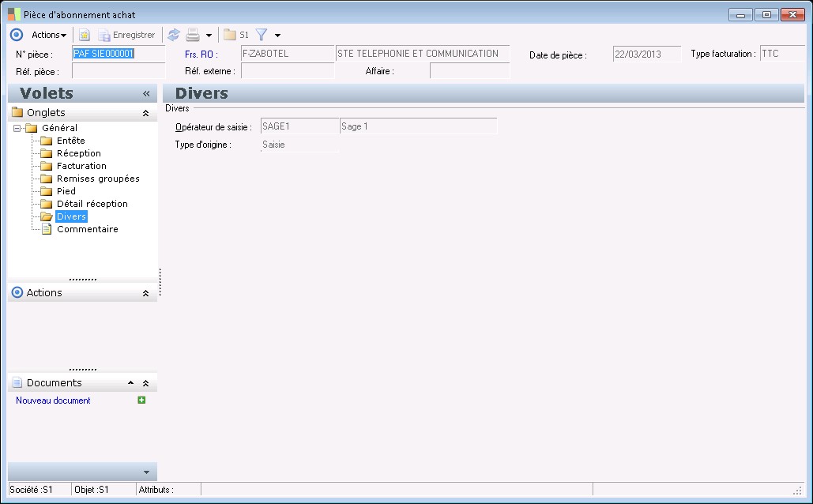Select the Commentaire tree item
This screenshot has width=813, height=504.
coord(87,229)
